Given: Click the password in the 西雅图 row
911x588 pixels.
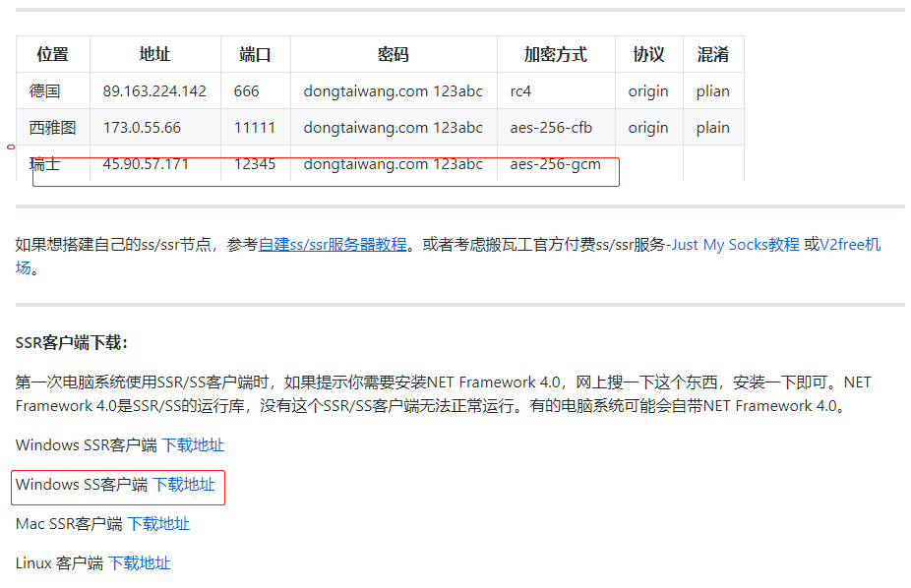Looking at the screenshot, I should pyautogui.click(x=394, y=128).
